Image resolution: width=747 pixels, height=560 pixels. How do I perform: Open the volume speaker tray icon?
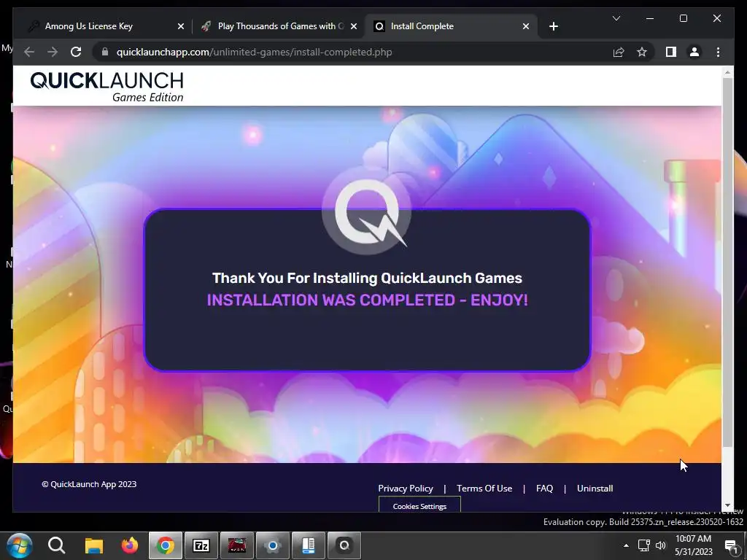pos(660,545)
